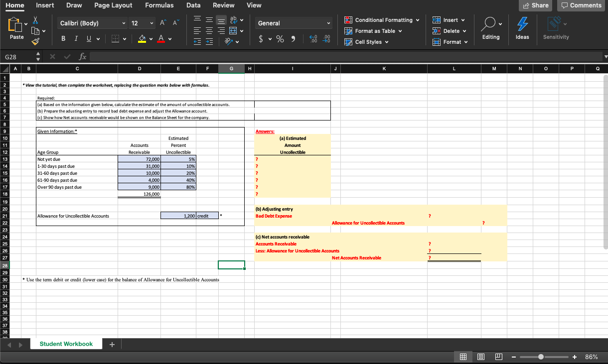Click the Increase Decimal icon

[x=313, y=39]
